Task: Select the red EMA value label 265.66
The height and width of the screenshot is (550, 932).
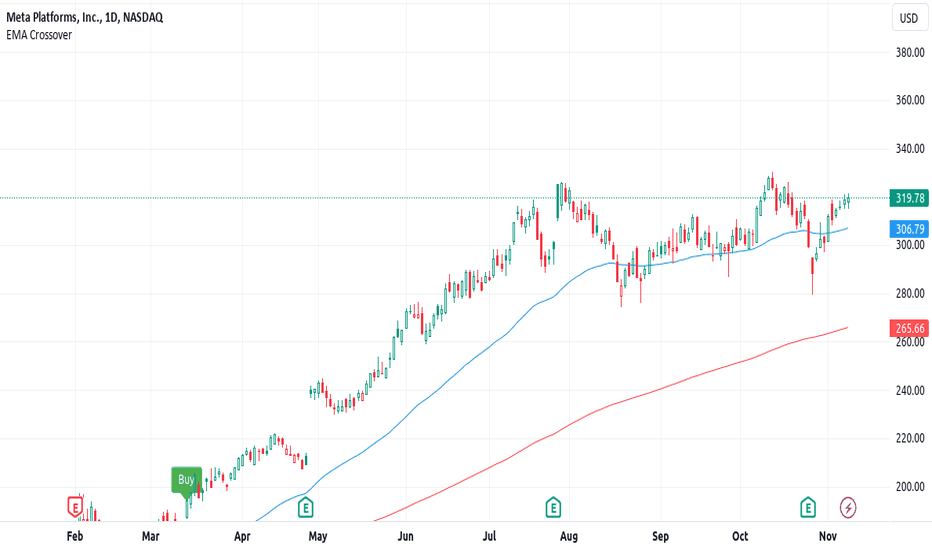Action: 909,328
